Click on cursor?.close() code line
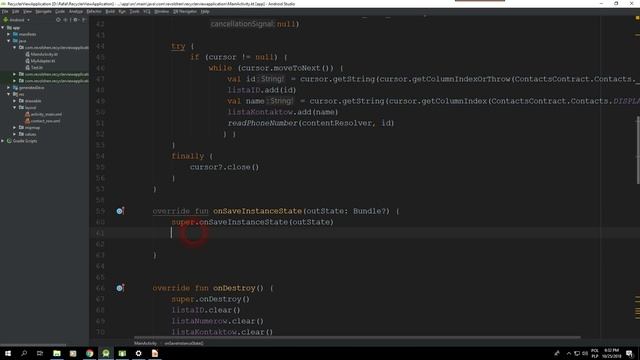640x360 pixels. pyautogui.click(x=224, y=167)
